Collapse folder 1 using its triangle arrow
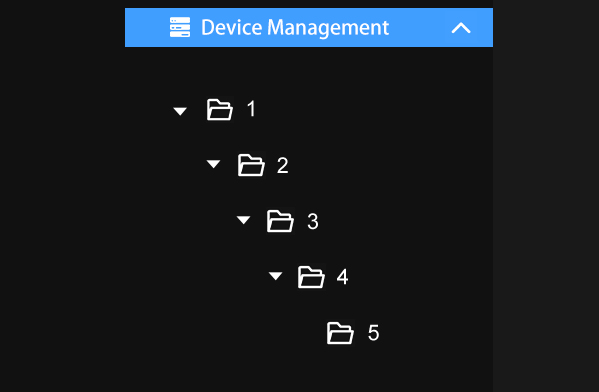The width and height of the screenshot is (599, 392). coord(180,111)
